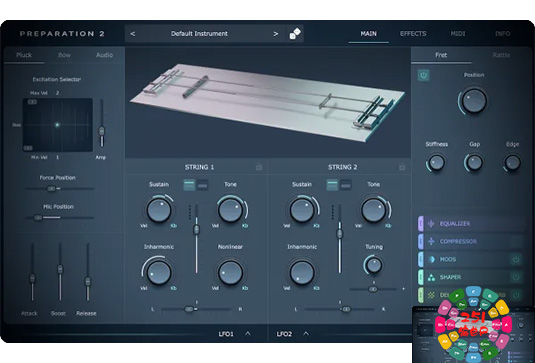The width and height of the screenshot is (535, 363).
Task: Open the EQUALIZER effect row
Action: tap(471, 223)
